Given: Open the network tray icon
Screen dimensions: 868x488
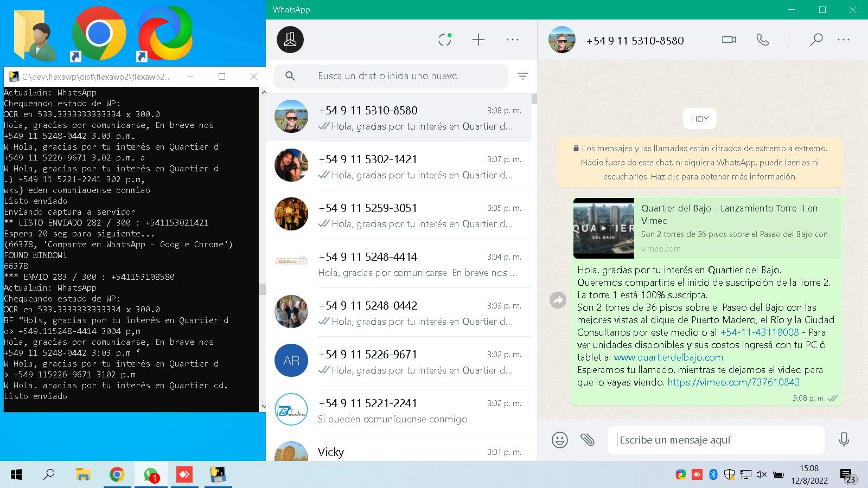Looking at the screenshot, I should coord(746,474).
